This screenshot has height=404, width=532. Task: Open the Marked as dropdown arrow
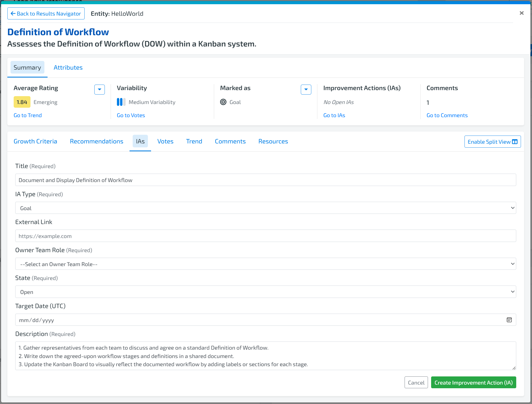click(x=306, y=89)
